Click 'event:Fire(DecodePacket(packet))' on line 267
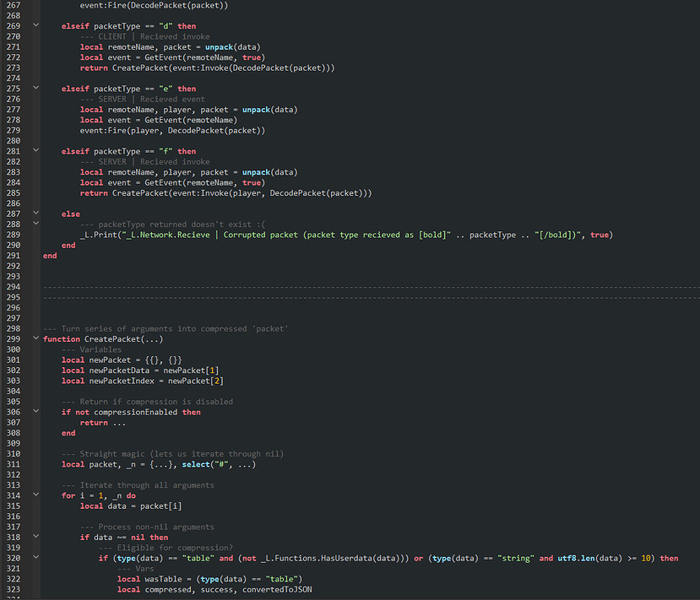The height and width of the screenshot is (600, 700). [x=154, y=5]
